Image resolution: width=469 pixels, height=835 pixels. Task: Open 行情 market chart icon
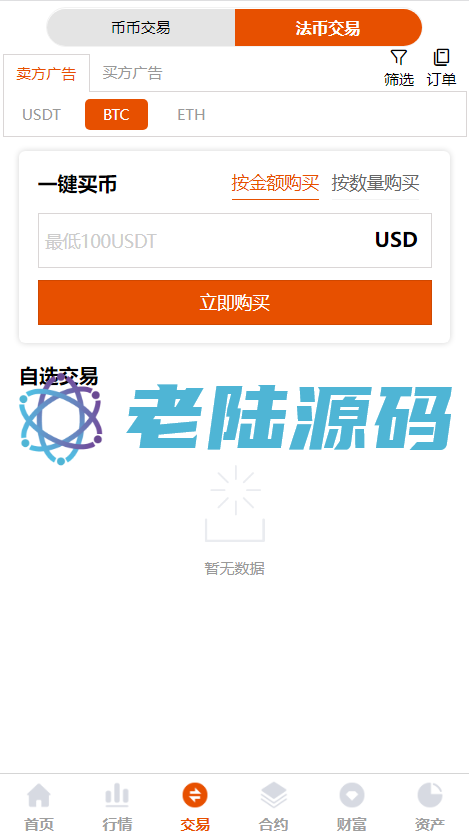pos(117,796)
